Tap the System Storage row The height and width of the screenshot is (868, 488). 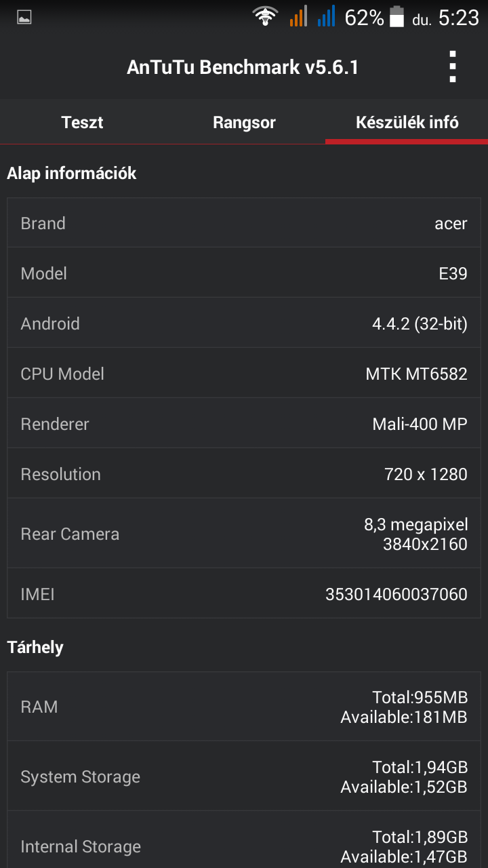(x=244, y=776)
